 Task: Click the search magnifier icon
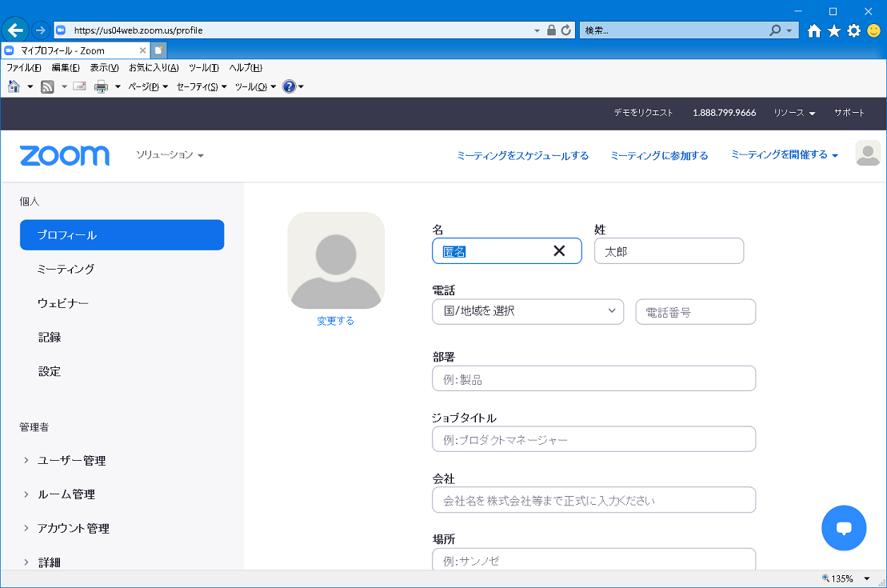click(x=775, y=30)
